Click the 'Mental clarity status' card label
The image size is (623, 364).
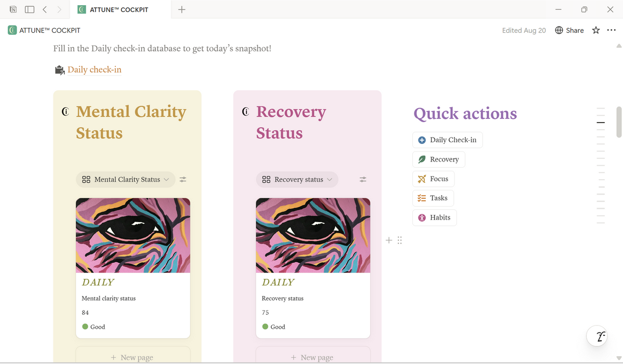point(109,299)
